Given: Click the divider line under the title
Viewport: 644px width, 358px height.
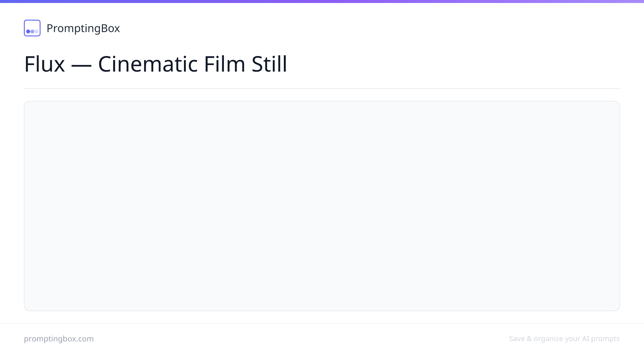Looking at the screenshot, I should tap(322, 89).
